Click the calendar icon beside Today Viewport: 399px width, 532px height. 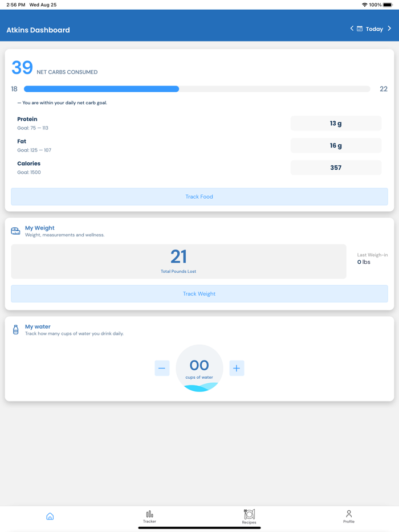tap(361, 28)
